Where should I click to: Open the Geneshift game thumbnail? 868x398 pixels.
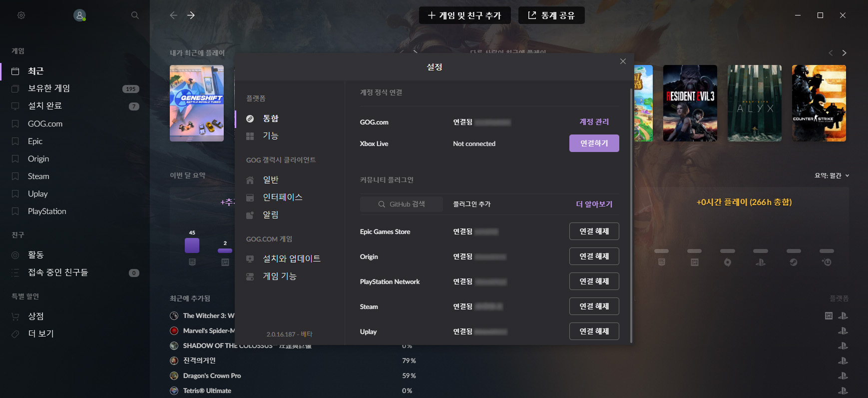(197, 103)
